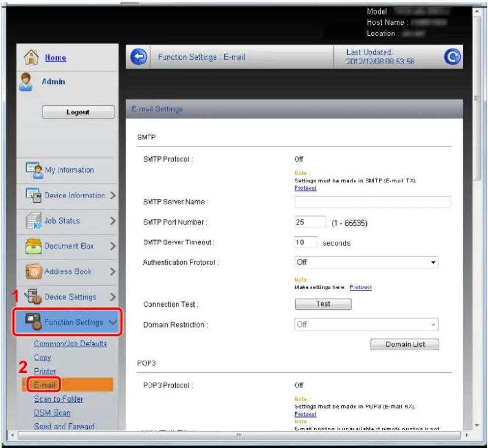This screenshot has width=488, height=448.
Task: Click the Home house icon
Action: 31,57
